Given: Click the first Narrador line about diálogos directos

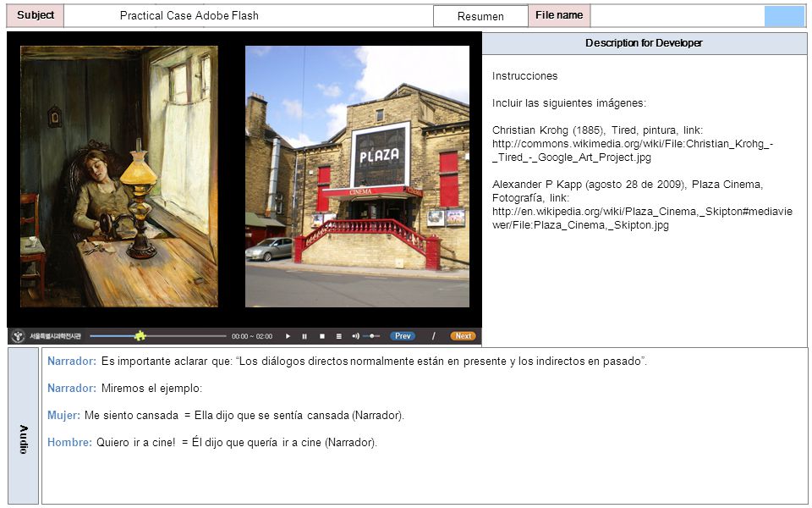Looking at the screenshot, I should point(347,362).
